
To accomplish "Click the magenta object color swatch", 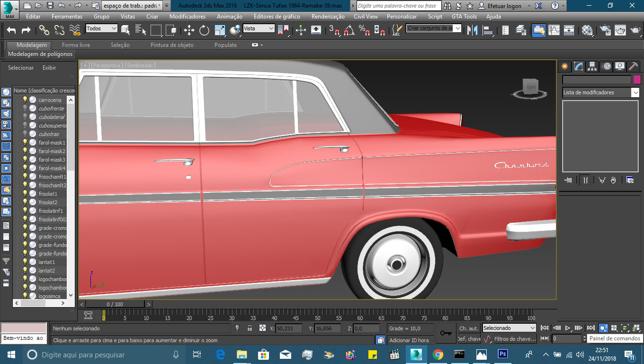I will point(637,80).
